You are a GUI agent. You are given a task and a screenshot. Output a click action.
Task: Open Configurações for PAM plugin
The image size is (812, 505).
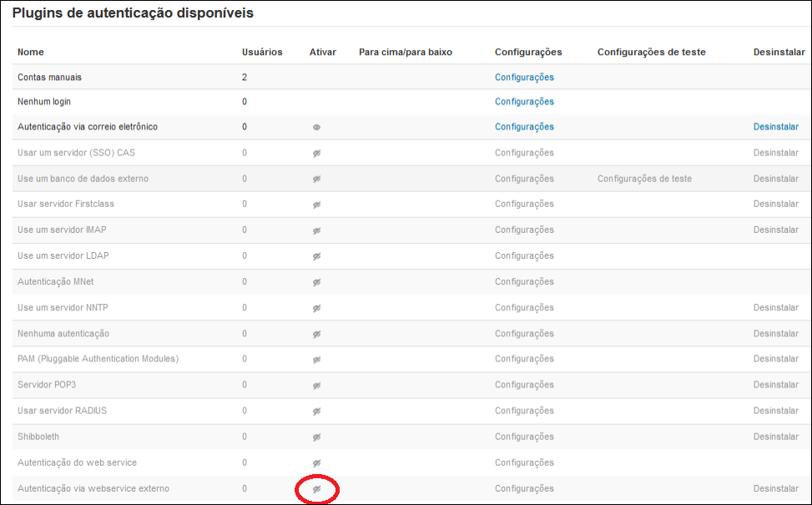[x=524, y=358]
